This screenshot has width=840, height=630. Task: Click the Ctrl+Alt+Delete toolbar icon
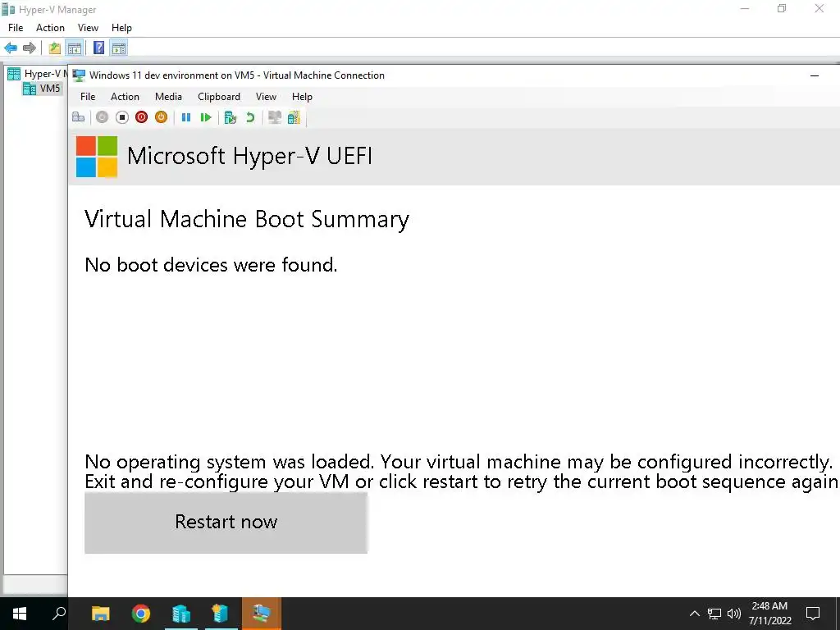78,117
